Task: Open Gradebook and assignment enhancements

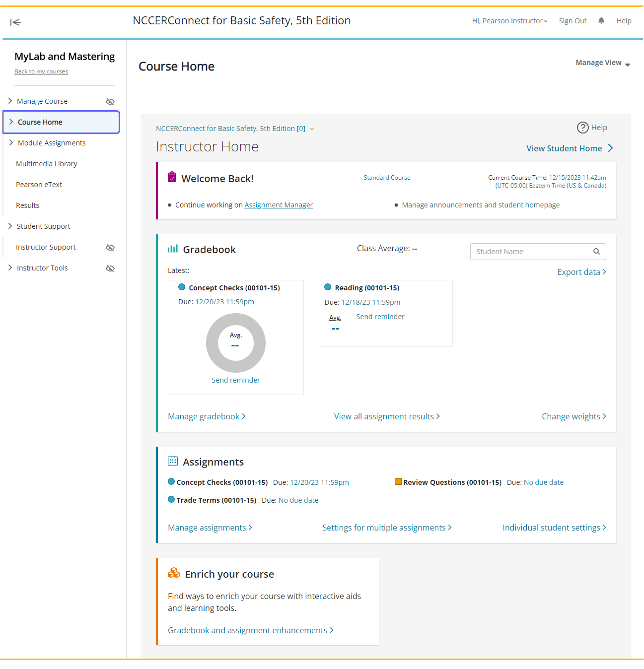Action: pos(251,630)
